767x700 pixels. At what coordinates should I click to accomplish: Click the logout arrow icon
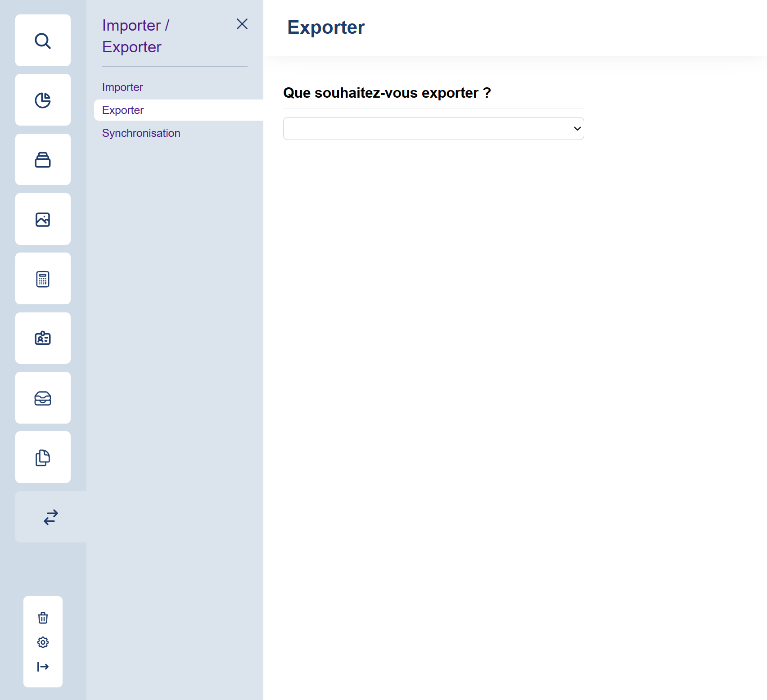click(43, 666)
